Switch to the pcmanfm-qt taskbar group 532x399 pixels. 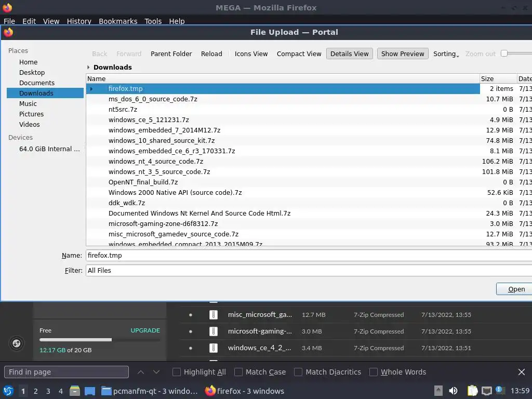(x=150, y=391)
